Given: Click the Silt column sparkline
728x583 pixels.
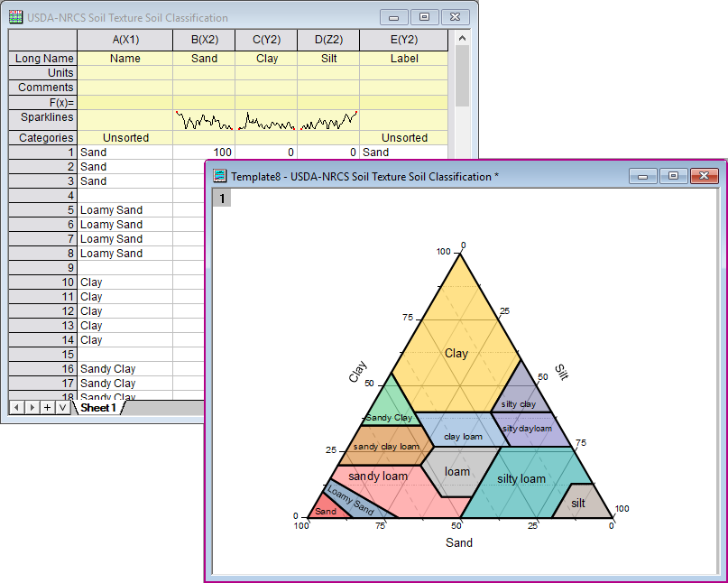Looking at the screenshot, I should point(327,117).
